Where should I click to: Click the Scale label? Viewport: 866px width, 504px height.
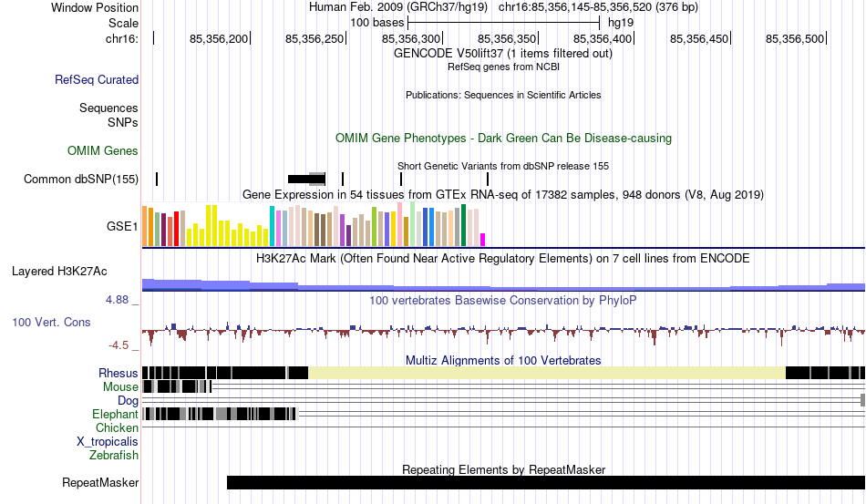(x=123, y=23)
